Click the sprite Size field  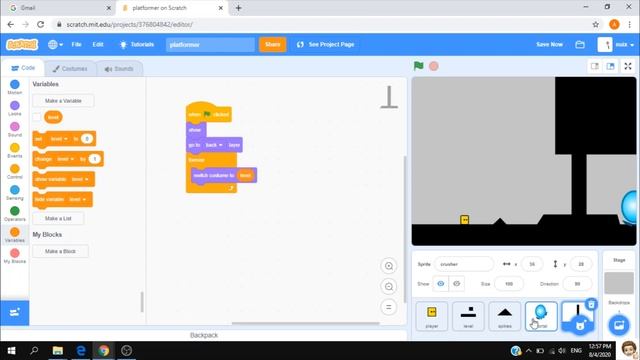pos(509,284)
